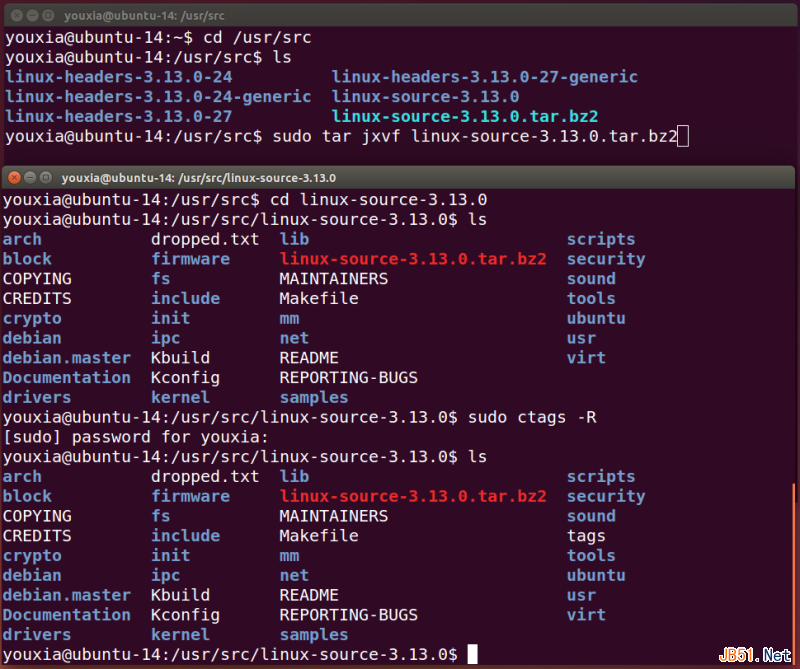800x669 pixels.
Task: Click blue 'linux-source-3.13.0' directory in upper terminal listing
Action: 426,97
